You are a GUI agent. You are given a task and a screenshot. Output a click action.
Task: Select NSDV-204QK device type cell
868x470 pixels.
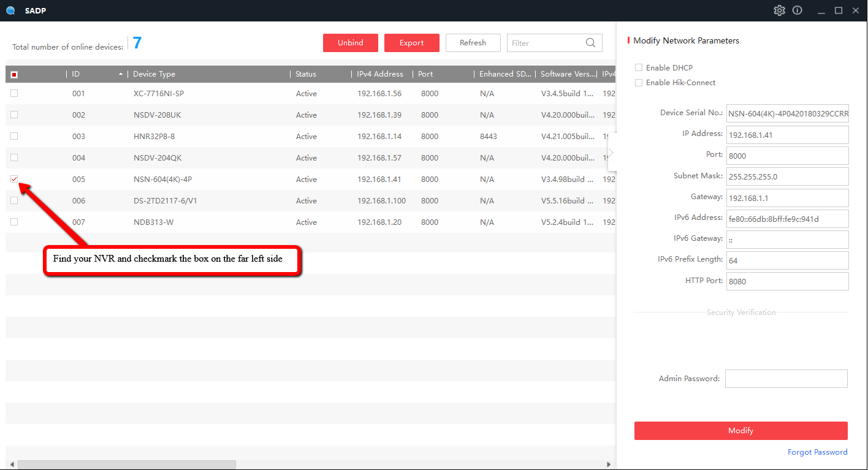(x=158, y=158)
